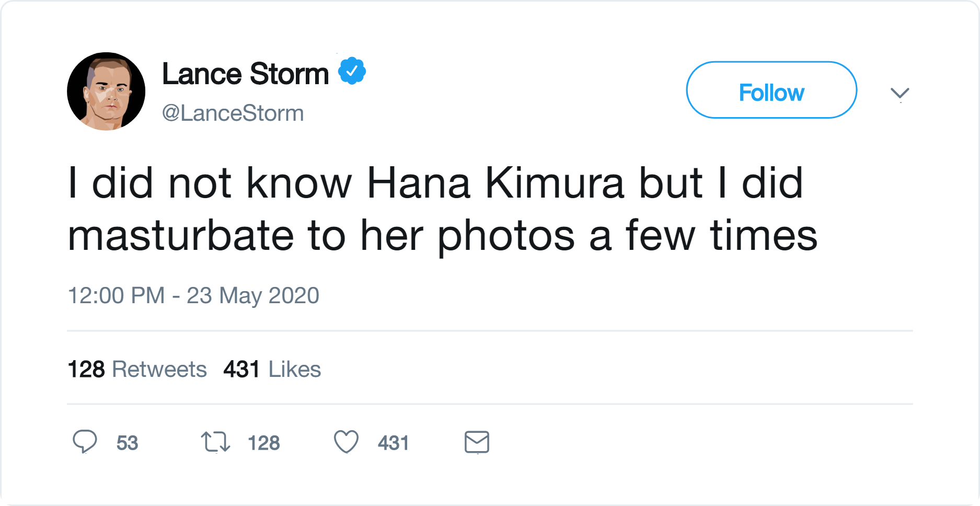The width and height of the screenshot is (980, 506).
Task: Open the Lance Storm display name
Action: click(245, 74)
